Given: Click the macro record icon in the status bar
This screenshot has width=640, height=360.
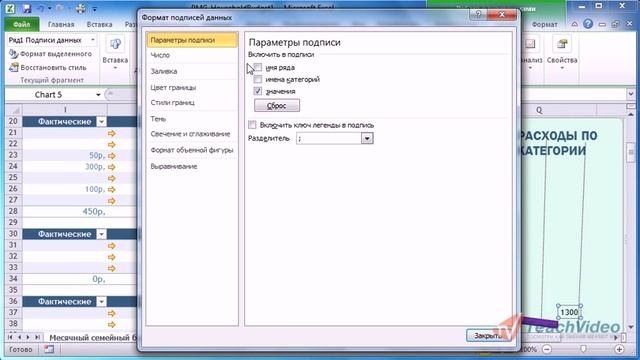Looking at the screenshot, I should point(49,349).
